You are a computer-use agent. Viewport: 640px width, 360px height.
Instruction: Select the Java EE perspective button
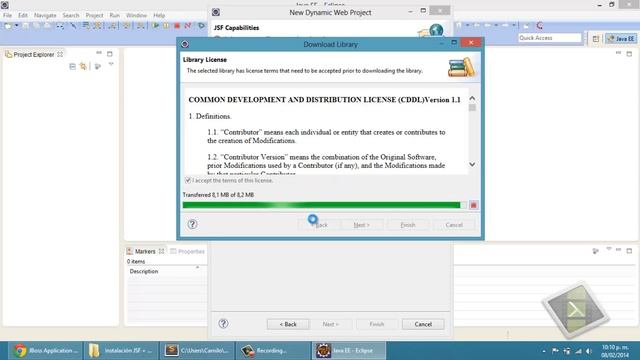click(621, 38)
